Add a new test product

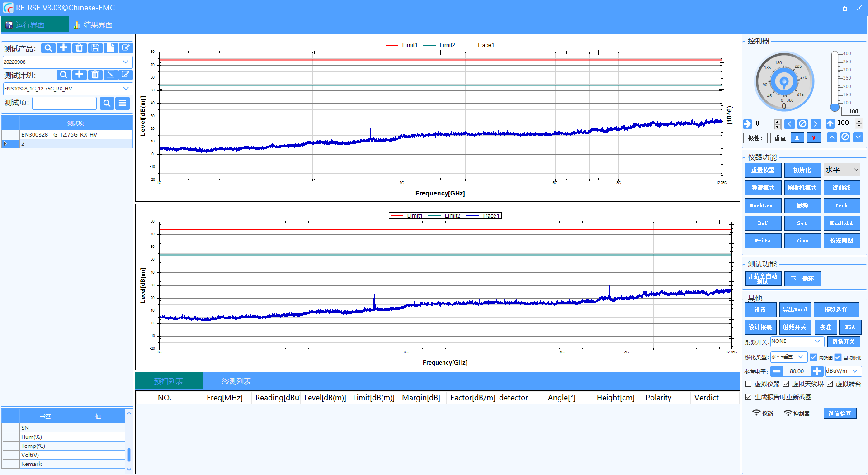pyautogui.click(x=64, y=48)
